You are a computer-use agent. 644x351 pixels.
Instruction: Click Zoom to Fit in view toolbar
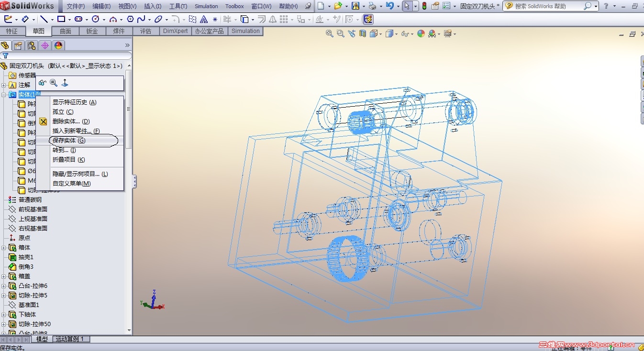tap(329, 33)
